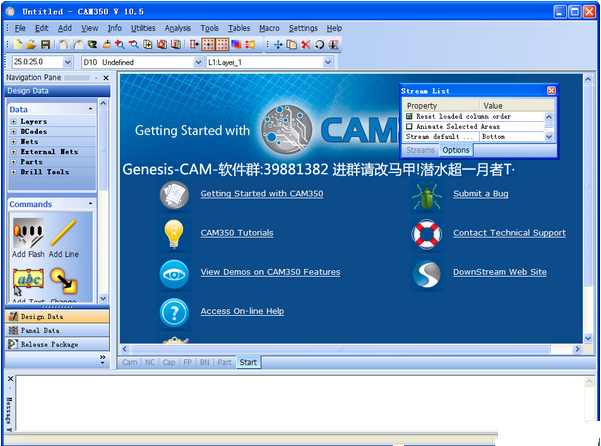Click the Zoom Out magnifier icon
The image size is (601, 446).
(x=133, y=45)
